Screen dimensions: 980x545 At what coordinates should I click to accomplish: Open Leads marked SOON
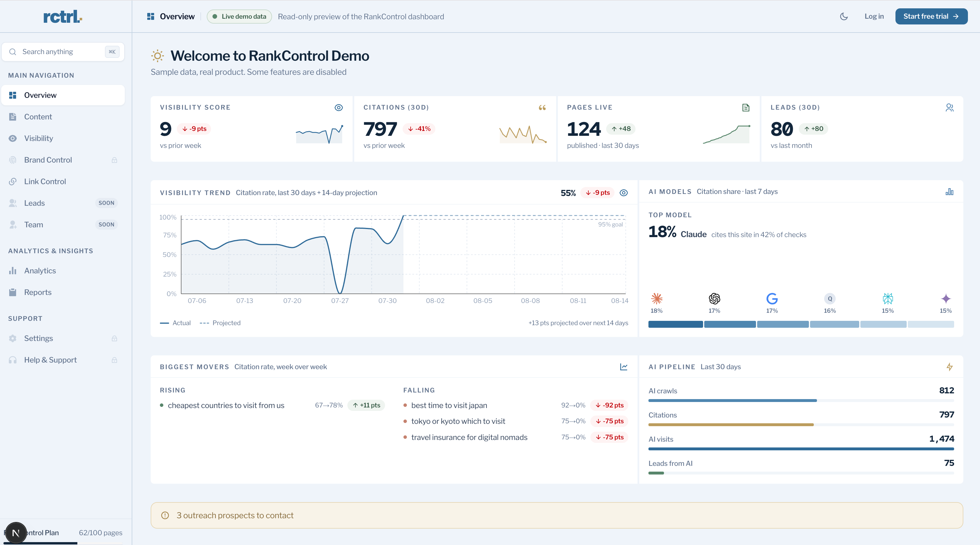point(63,203)
